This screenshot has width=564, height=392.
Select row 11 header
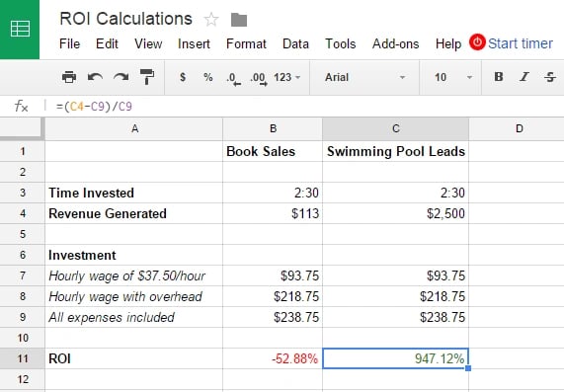point(23,358)
